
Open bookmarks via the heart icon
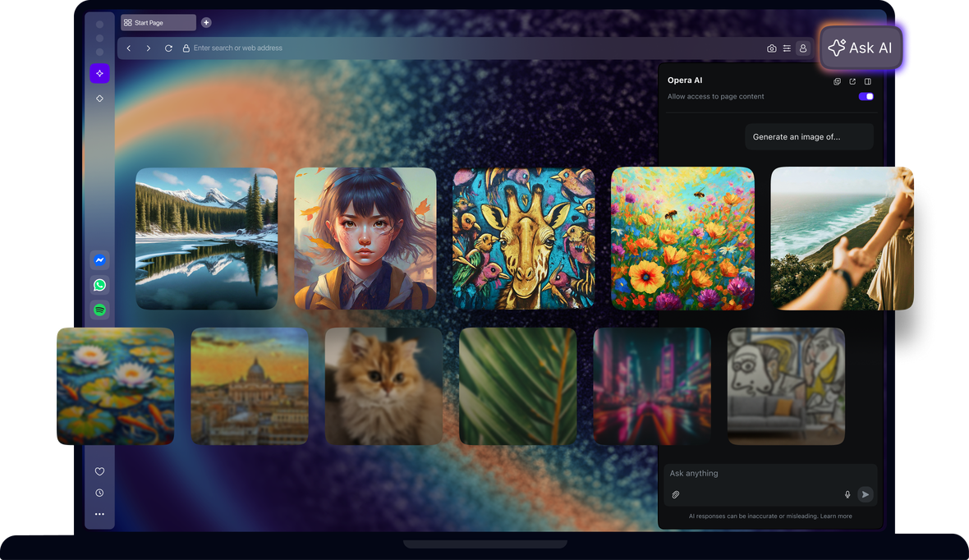[99, 471]
